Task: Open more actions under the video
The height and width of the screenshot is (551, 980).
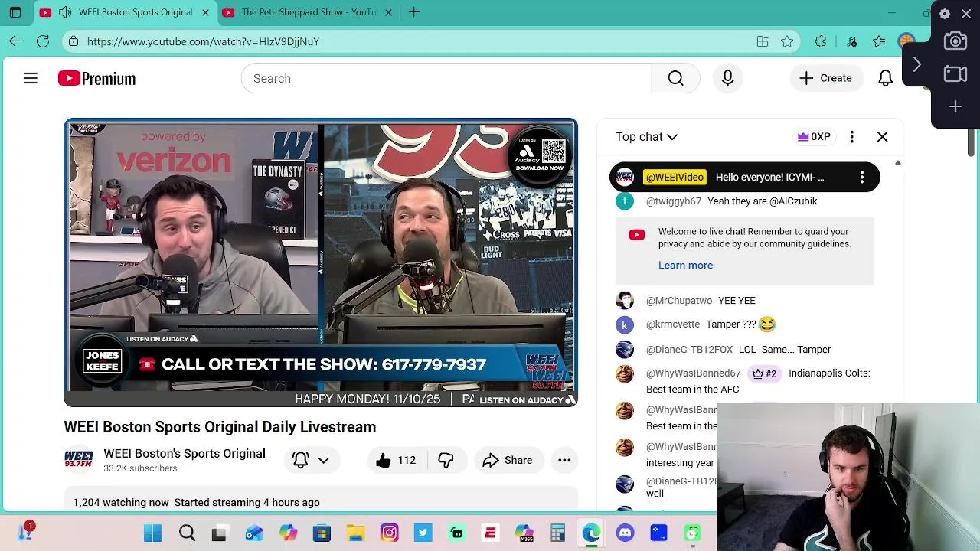Action: (x=564, y=460)
